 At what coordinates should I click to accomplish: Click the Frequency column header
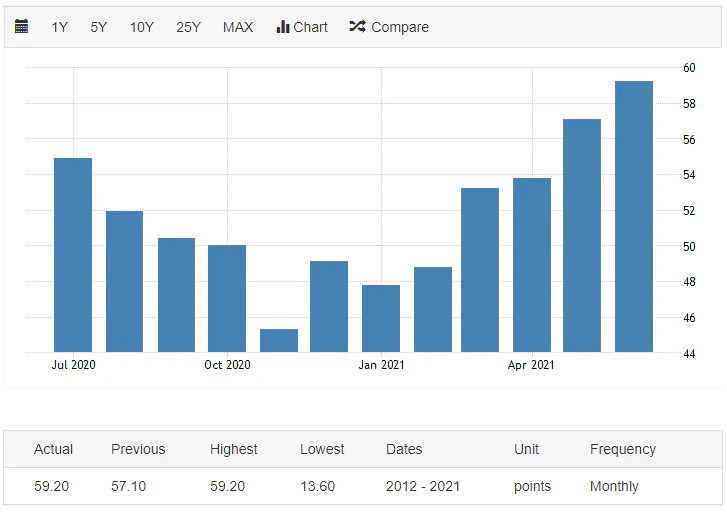[x=622, y=449]
